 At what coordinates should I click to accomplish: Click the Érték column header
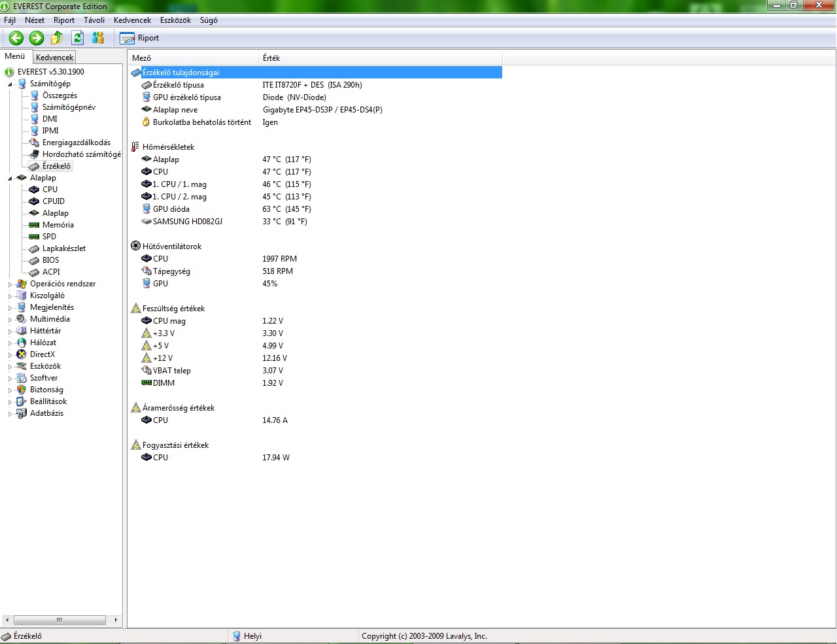381,58
